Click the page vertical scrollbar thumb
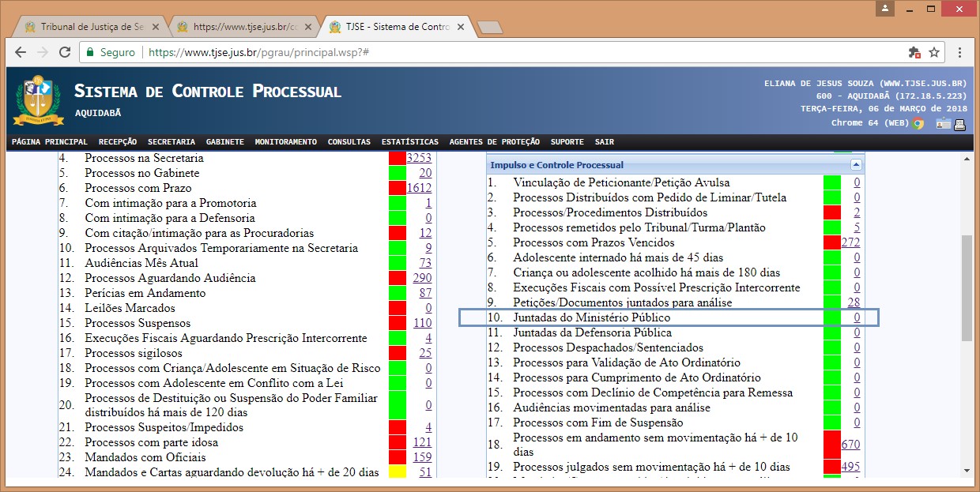The image size is (980, 492). coord(967,288)
